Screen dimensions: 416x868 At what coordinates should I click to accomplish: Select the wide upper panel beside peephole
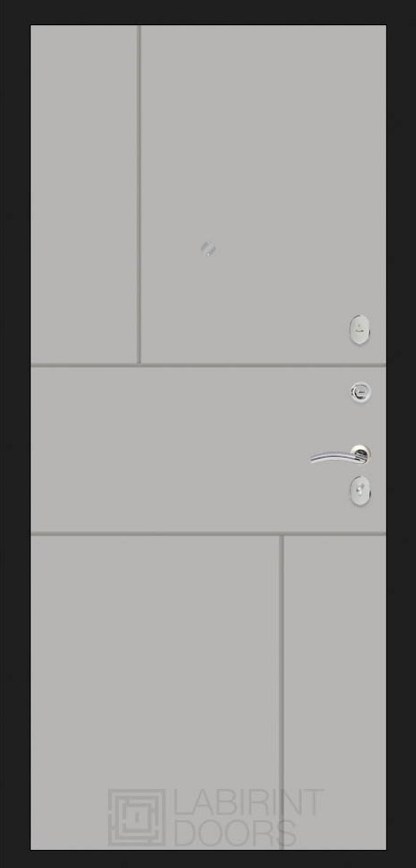[x=263, y=194]
